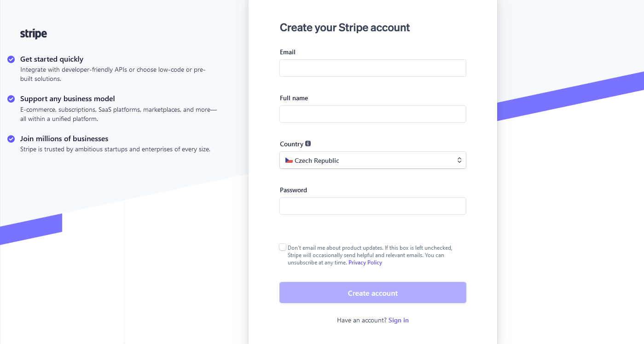644x344 pixels.
Task: Click the Stripe logo
Action: coord(34,34)
